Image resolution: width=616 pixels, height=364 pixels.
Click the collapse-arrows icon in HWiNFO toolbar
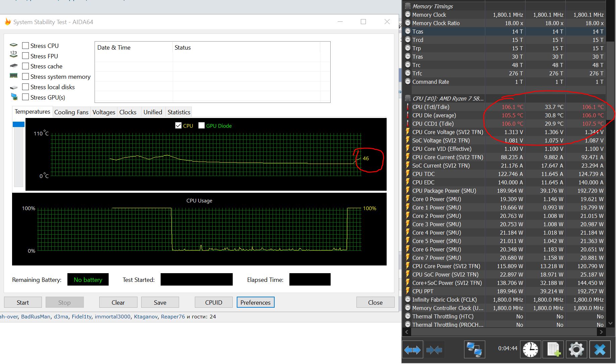[x=434, y=350]
